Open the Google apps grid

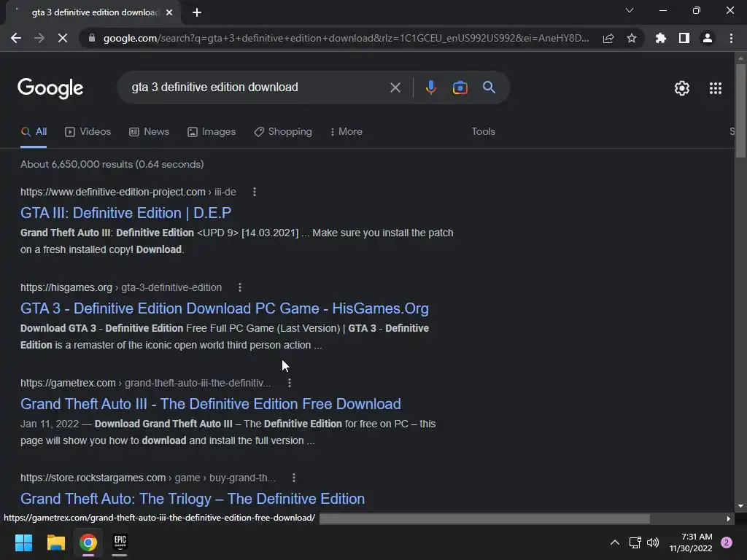(x=715, y=88)
